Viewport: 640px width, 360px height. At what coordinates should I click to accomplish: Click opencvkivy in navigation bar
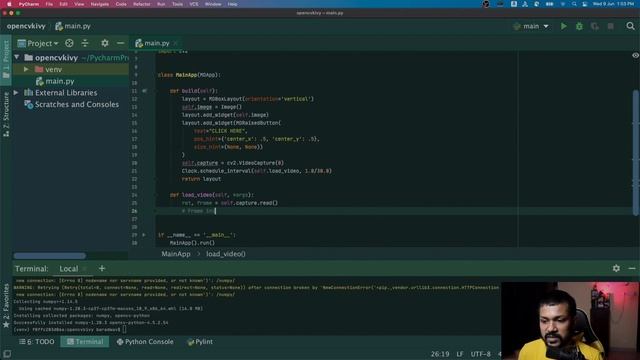click(26, 26)
